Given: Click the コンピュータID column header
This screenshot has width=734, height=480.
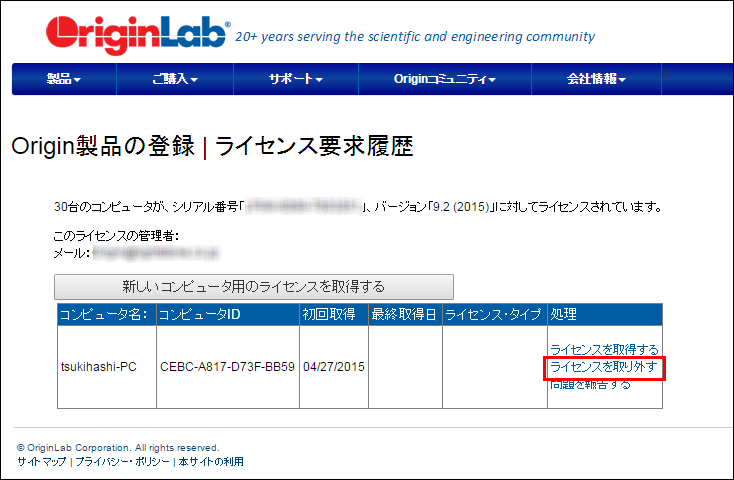Looking at the screenshot, I should (x=228, y=315).
